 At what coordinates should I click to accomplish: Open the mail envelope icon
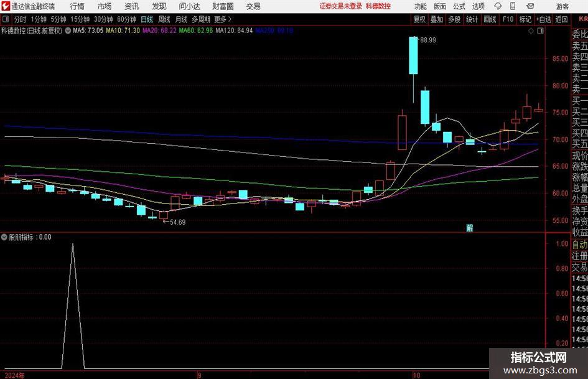tap(530, 6)
